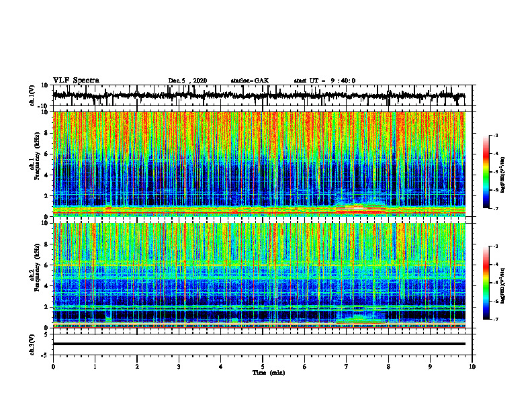Select the date text "Dec. 5, 2020"

(x=187, y=81)
